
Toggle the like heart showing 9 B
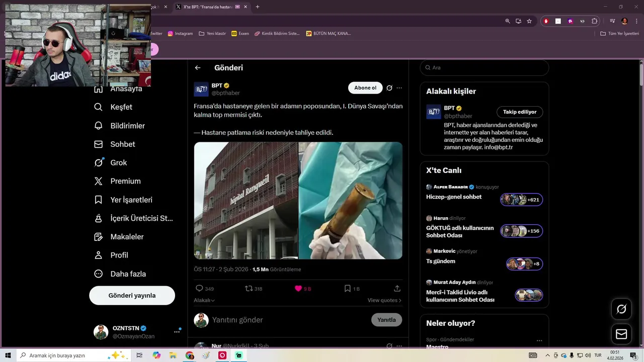coord(298,289)
